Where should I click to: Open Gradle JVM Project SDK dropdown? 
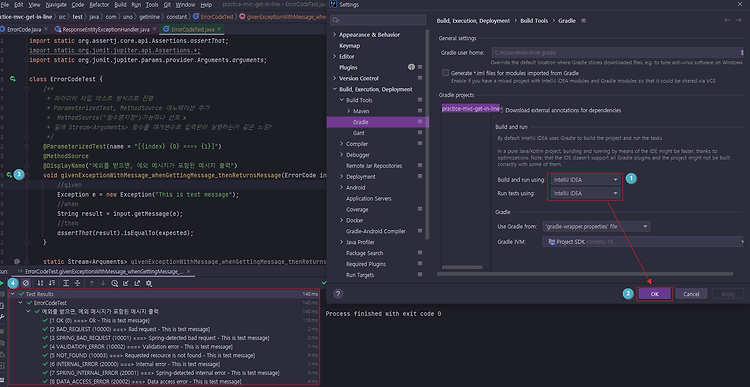pos(644,242)
